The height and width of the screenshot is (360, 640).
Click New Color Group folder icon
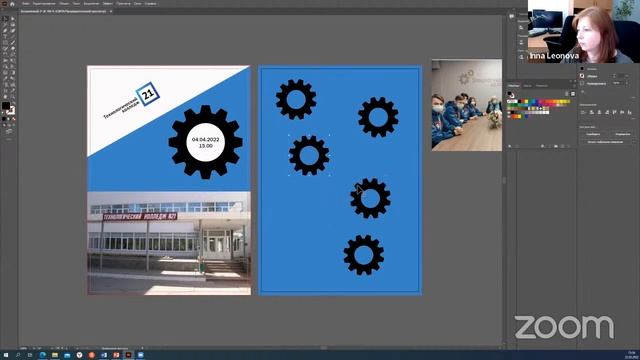pyautogui.click(x=556, y=146)
